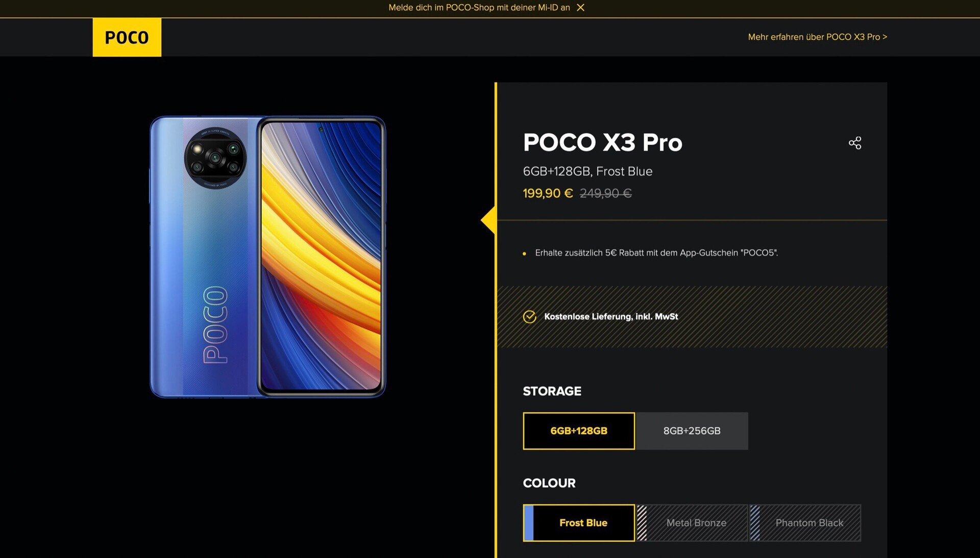Choose the Phantom Black colour option
Image resolution: width=980 pixels, height=558 pixels.
(810, 523)
